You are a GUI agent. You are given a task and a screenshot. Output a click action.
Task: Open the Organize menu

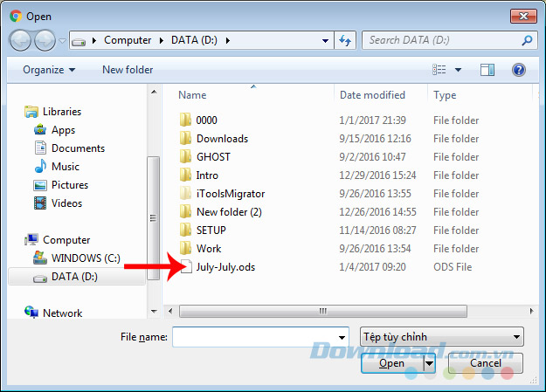tap(49, 70)
